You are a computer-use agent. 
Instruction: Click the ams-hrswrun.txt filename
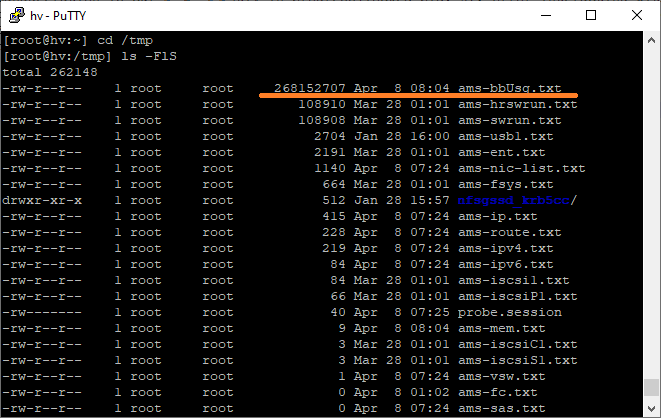point(518,104)
